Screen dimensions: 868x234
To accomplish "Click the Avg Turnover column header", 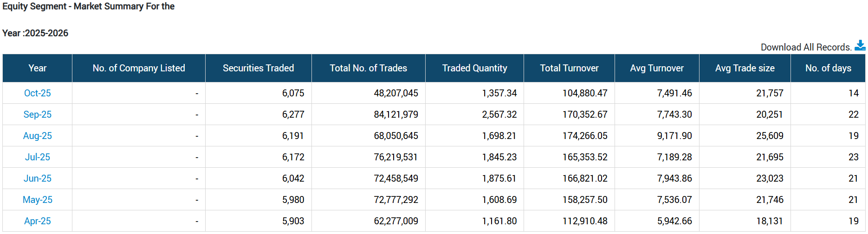I will 657,68.
